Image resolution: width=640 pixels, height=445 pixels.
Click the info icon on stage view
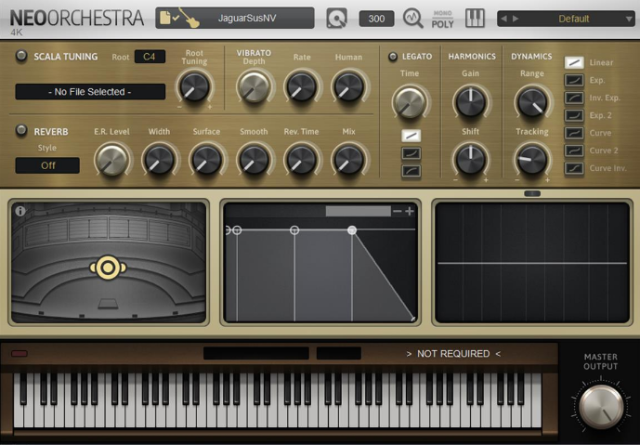20,211
